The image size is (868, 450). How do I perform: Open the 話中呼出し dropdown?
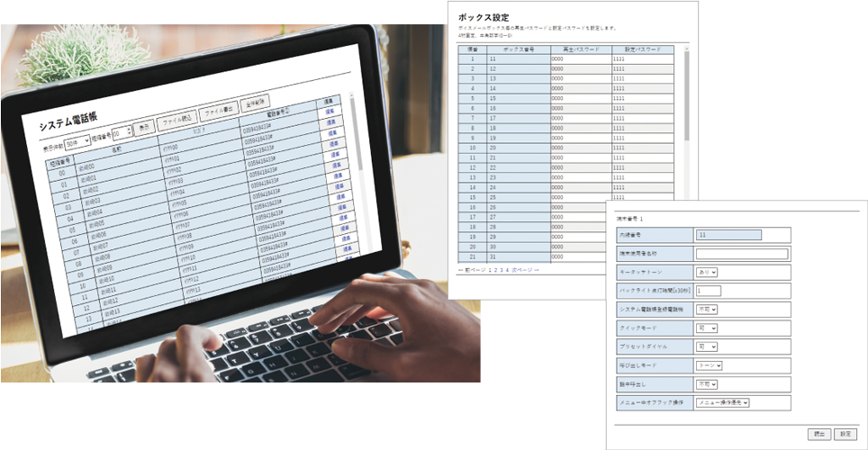coord(706,384)
